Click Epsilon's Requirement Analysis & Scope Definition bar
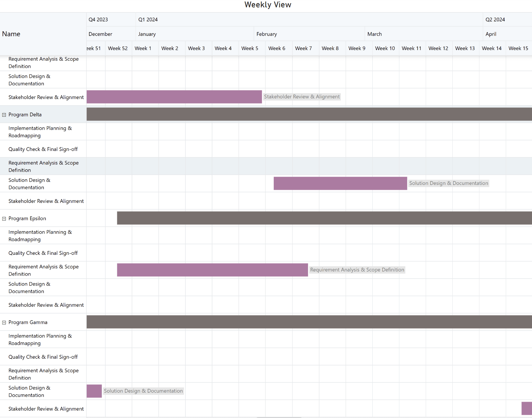532x418 pixels. point(212,270)
